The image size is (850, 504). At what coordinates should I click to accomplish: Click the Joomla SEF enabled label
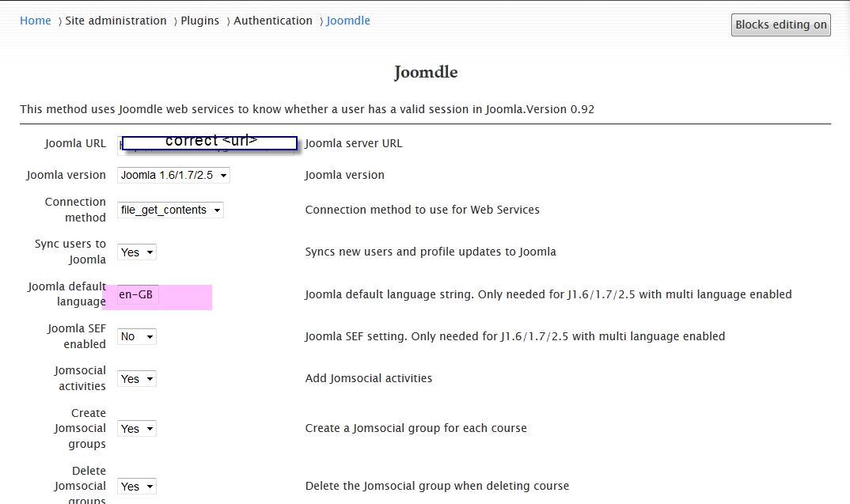[x=76, y=336]
